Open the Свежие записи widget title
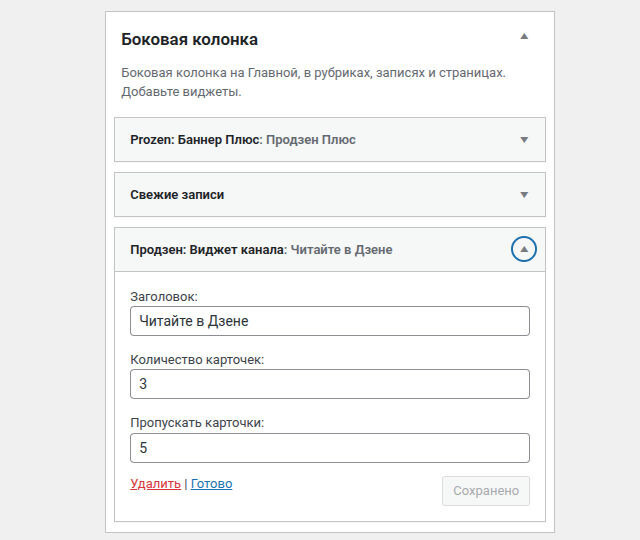The width and height of the screenshot is (640, 540). 177,195
